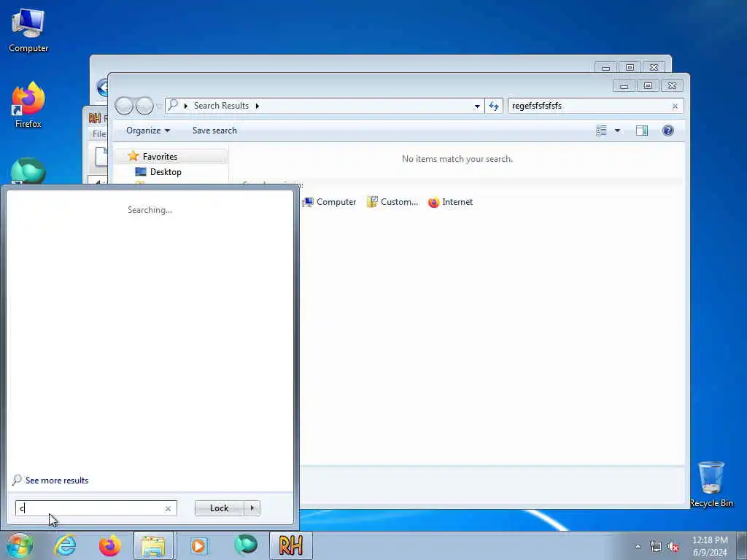Click the Explorer Forward navigation button
This screenshot has height=560, width=747.
(145, 106)
